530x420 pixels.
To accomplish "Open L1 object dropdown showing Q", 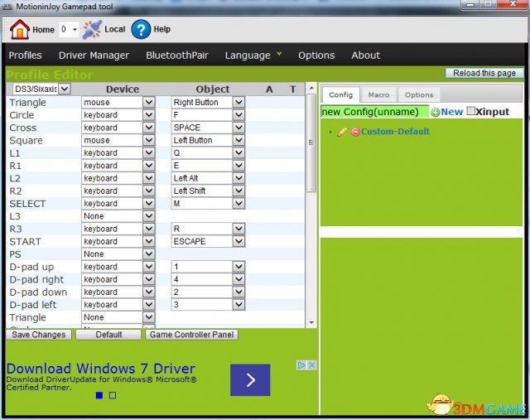I will (208, 153).
